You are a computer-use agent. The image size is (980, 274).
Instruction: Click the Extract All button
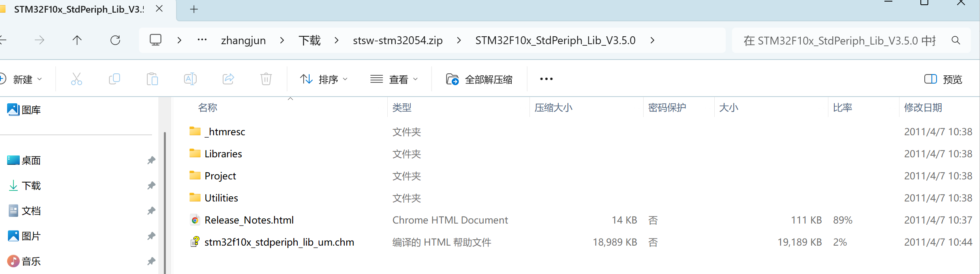pyautogui.click(x=479, y=79)
